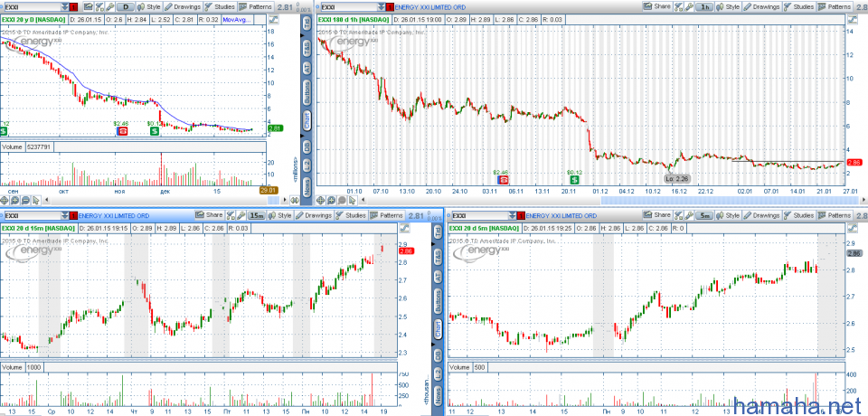Click red link indicator in 15m chart header
Viewport: 868px width, 416px height.
73,215
